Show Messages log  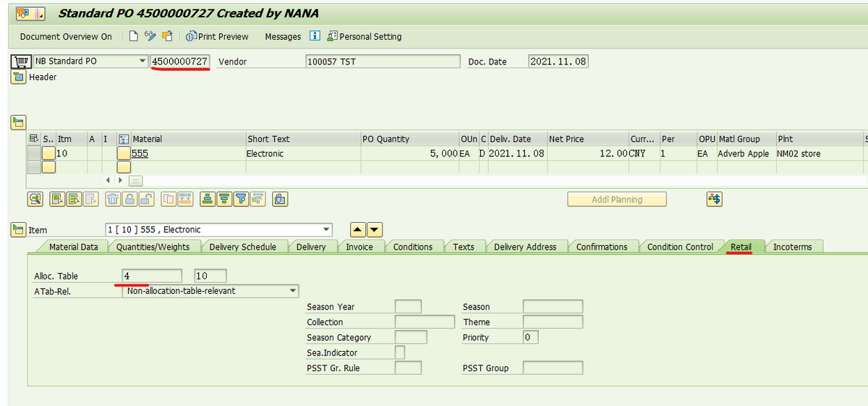(283, 36)
